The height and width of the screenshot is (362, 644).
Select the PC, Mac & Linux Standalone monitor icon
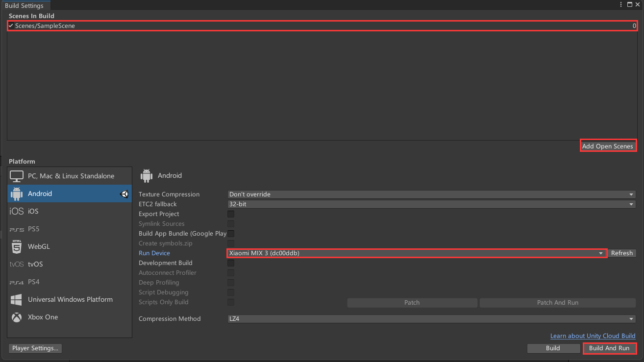pos(17,176)
